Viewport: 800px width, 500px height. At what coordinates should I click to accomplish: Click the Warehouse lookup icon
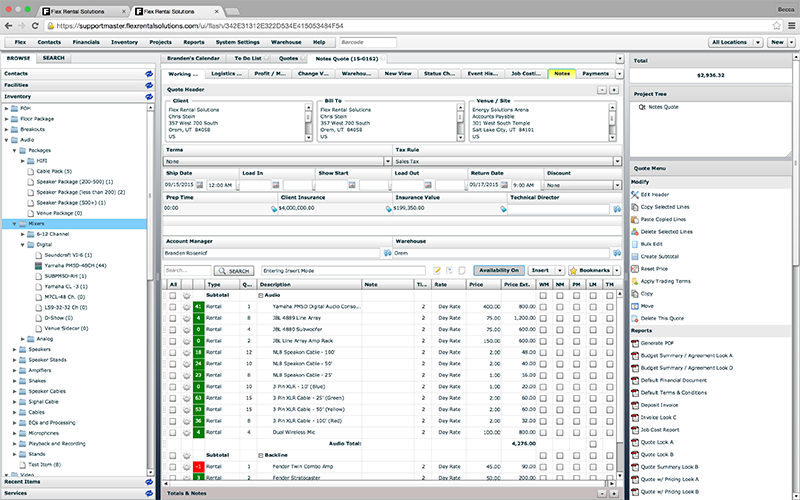617,253
